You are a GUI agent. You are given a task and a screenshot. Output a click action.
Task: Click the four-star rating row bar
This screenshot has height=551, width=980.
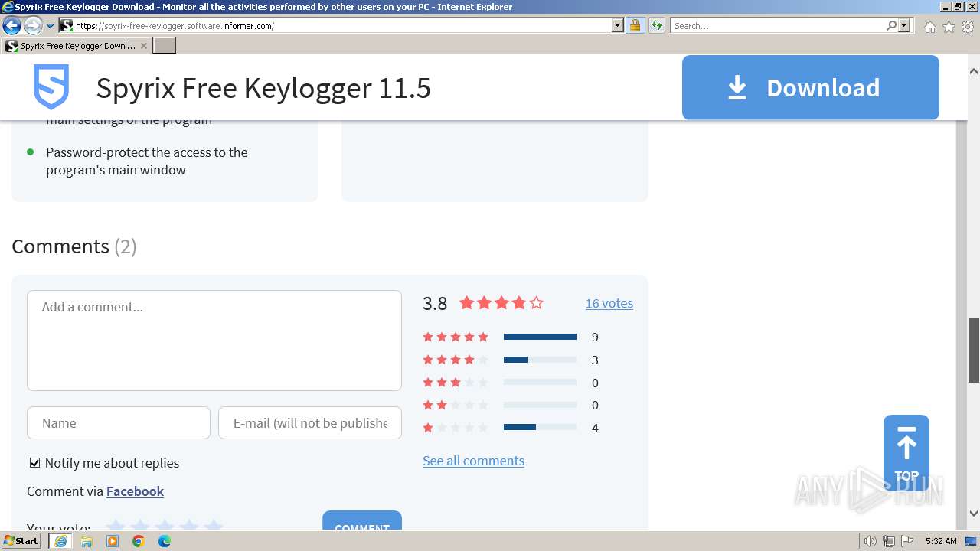click(x=540, y=360)
